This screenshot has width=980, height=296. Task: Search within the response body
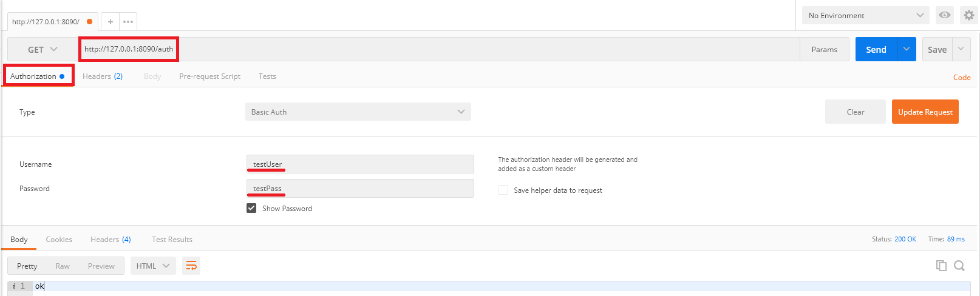[959, 266]
